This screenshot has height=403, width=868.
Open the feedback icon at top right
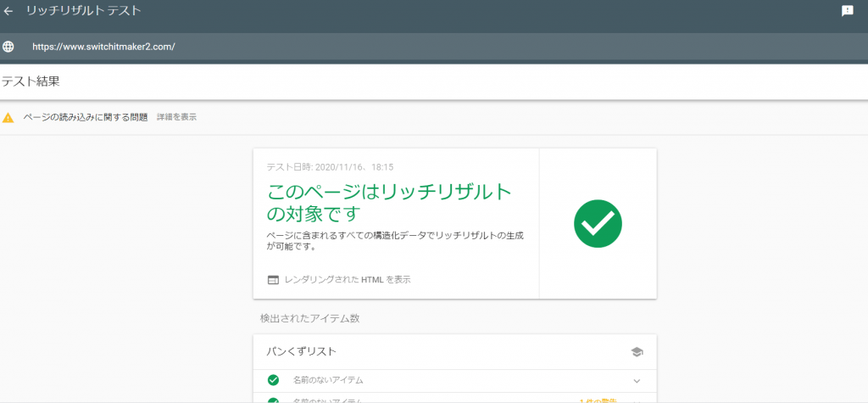coord(847,11)
